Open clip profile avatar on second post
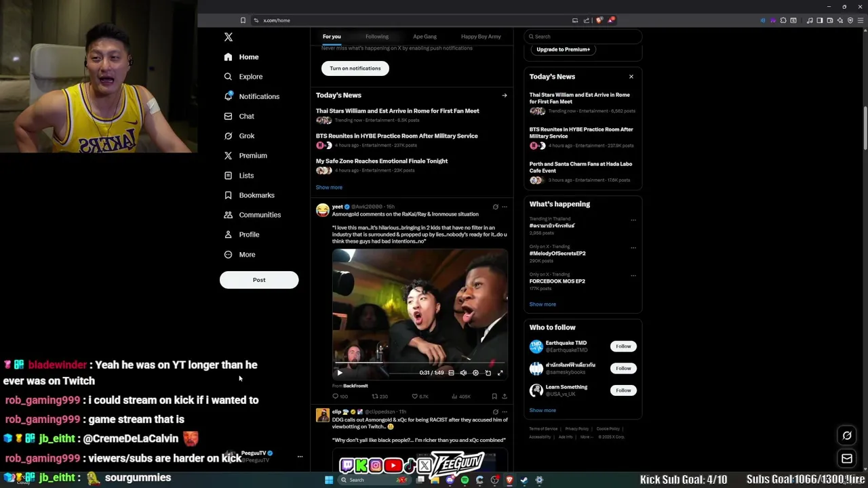 [323, 415]
